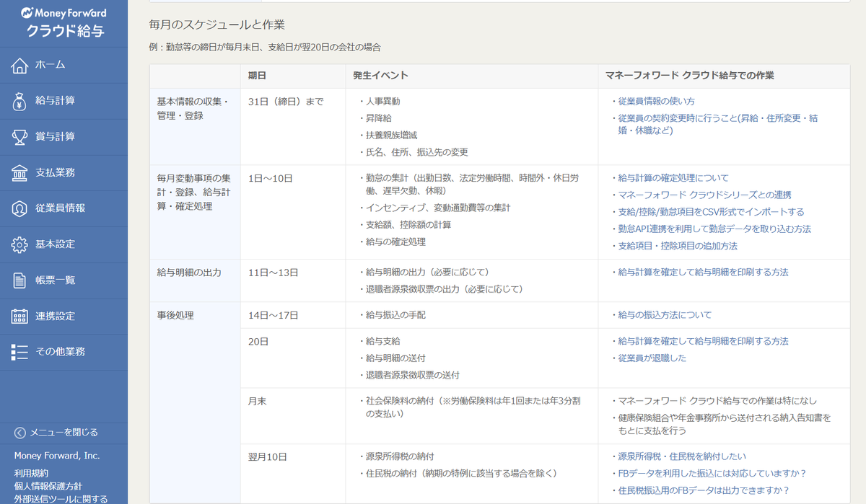Open the 外部送信ツールに関する link
This screenshot has height=504, width=866.
[61, 499]
